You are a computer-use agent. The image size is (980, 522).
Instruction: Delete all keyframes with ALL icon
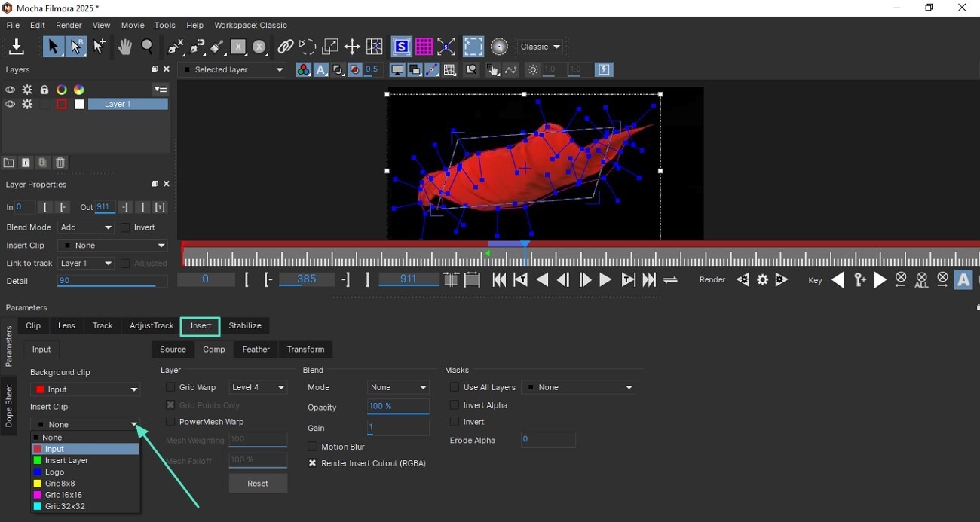click(x=921, y=280)
